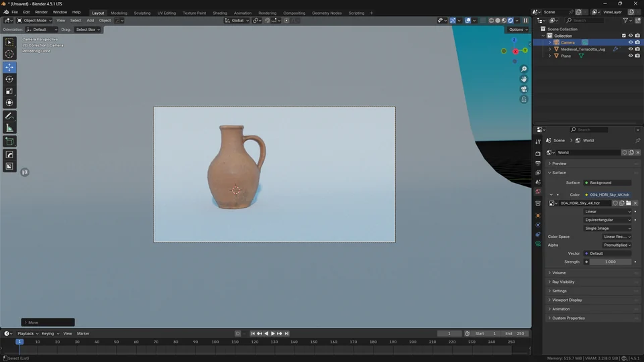Screen dimensions: 644x362
Task: Jump to timeline end frame button
Action: pos(286,334)
